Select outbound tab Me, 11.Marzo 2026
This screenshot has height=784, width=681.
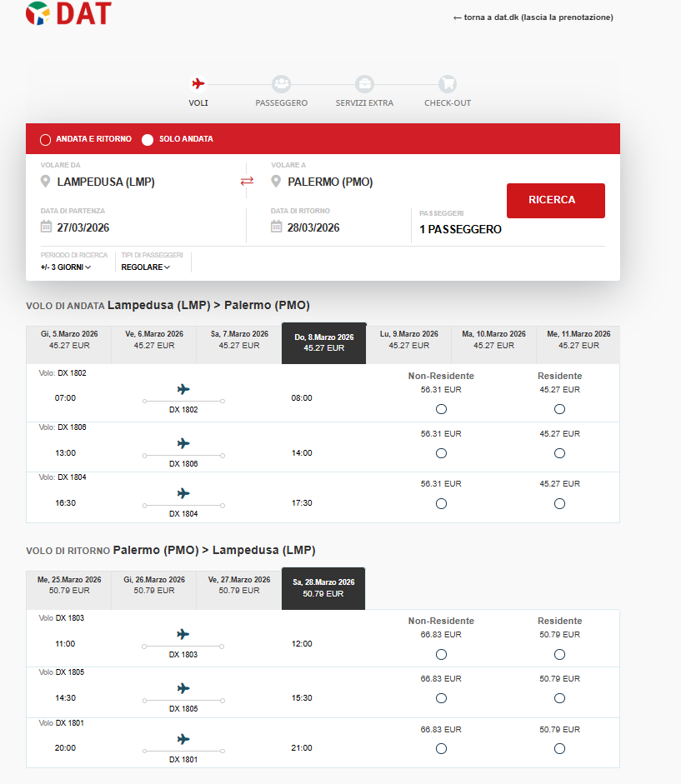[x=578, y=344]
